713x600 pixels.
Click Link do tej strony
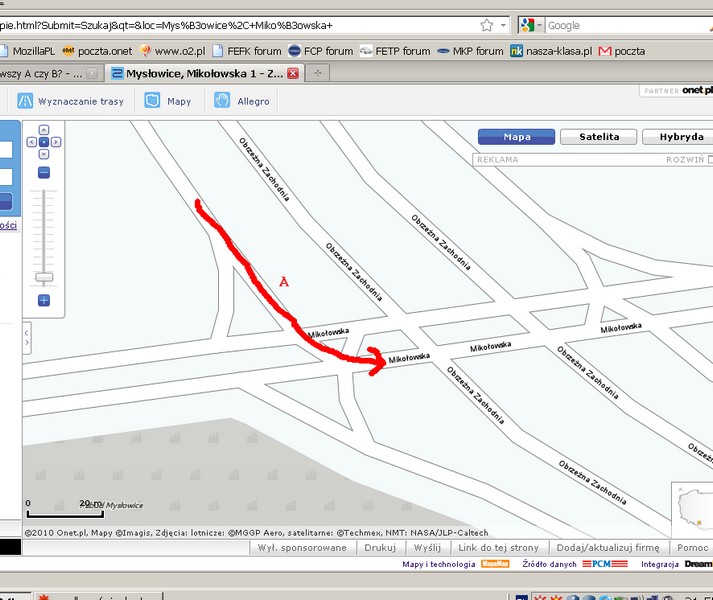[x=497, y=548]
